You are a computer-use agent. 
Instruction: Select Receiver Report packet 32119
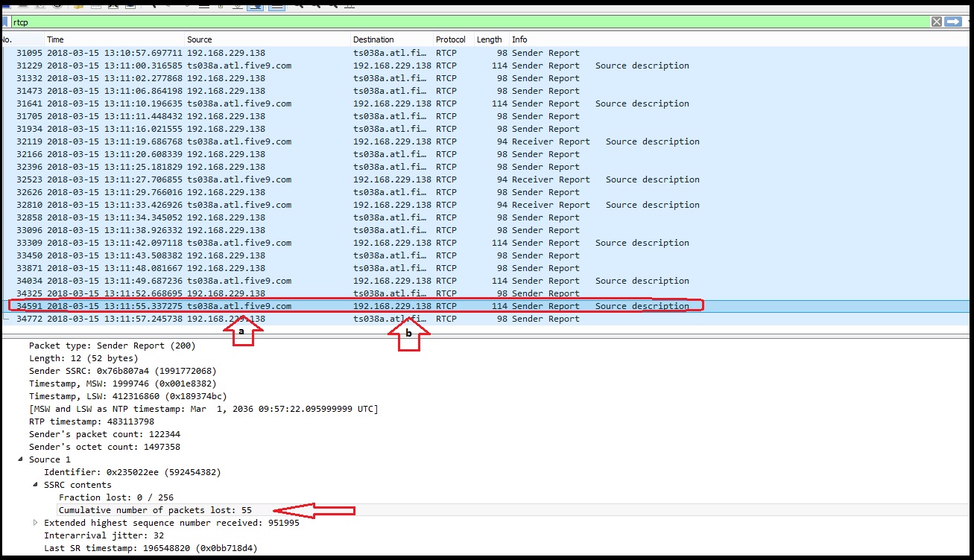click(487, 141)
